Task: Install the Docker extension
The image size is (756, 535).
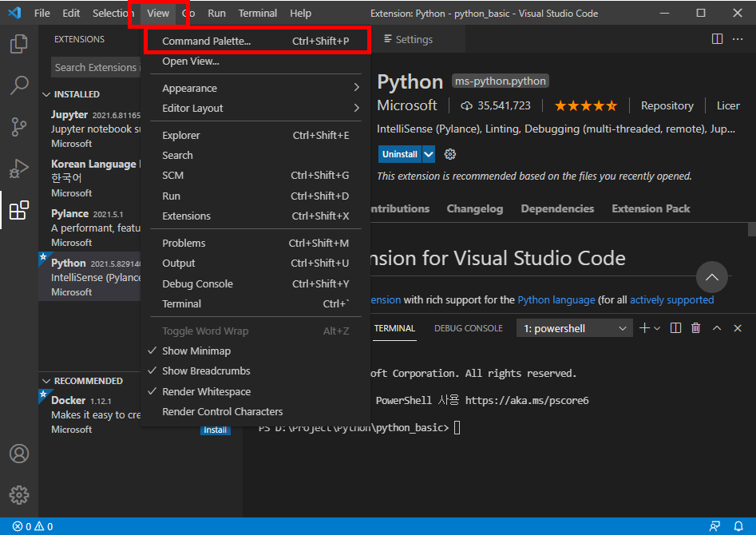Action: [215, 430]
